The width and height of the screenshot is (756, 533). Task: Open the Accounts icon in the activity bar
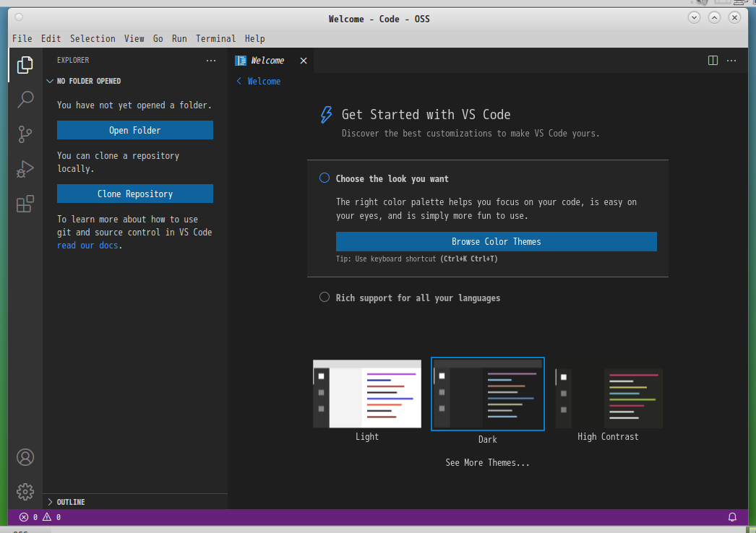pos(25,457)
